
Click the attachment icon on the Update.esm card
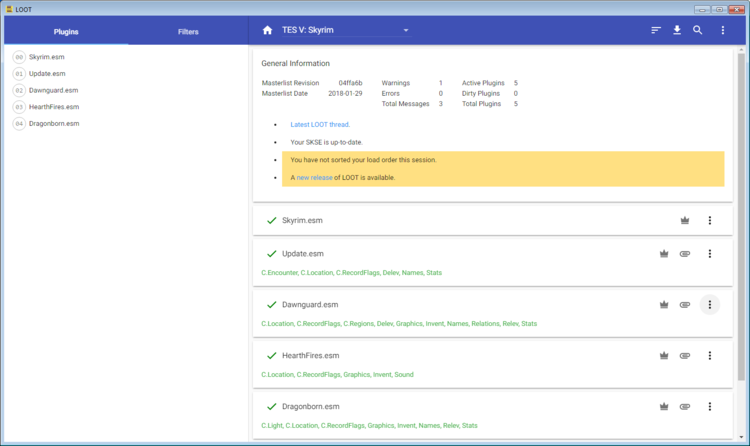(x=685, y=254)
